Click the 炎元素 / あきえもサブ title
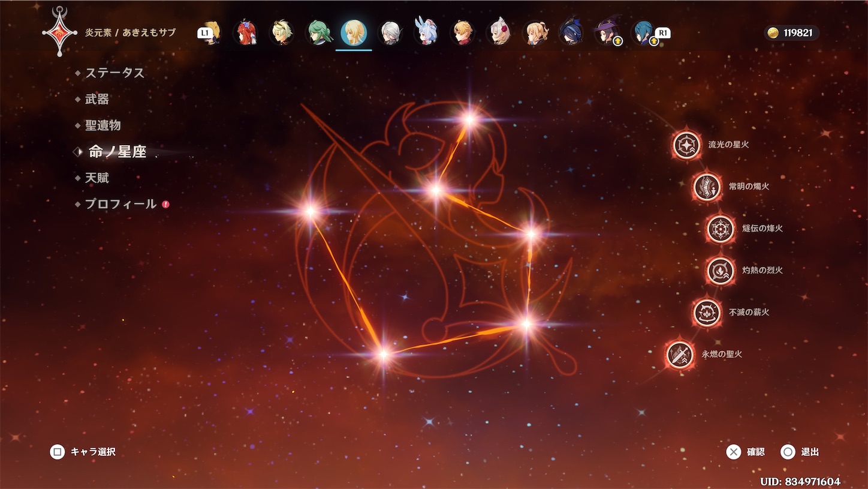The width and height of the screenshot is (868, 489). (131, 32)
